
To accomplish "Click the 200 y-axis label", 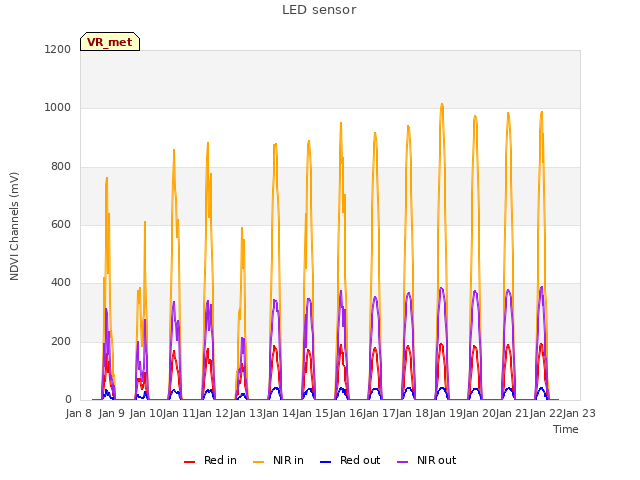I will coord(61,342).
